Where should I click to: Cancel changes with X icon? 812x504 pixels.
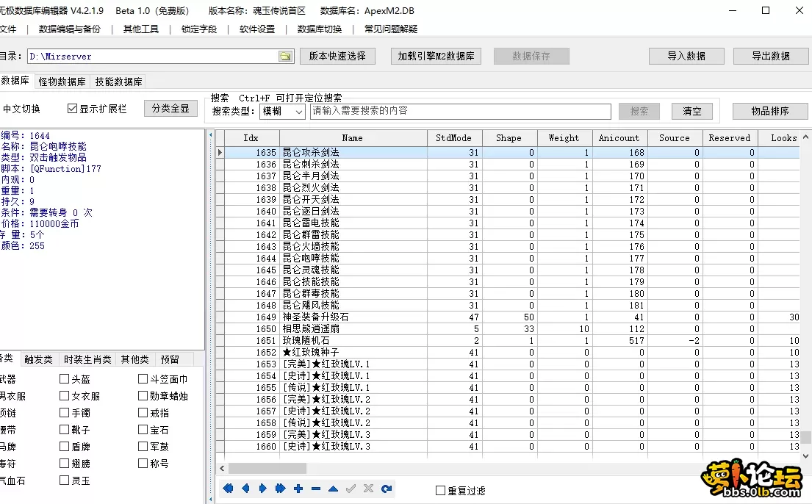368,488
